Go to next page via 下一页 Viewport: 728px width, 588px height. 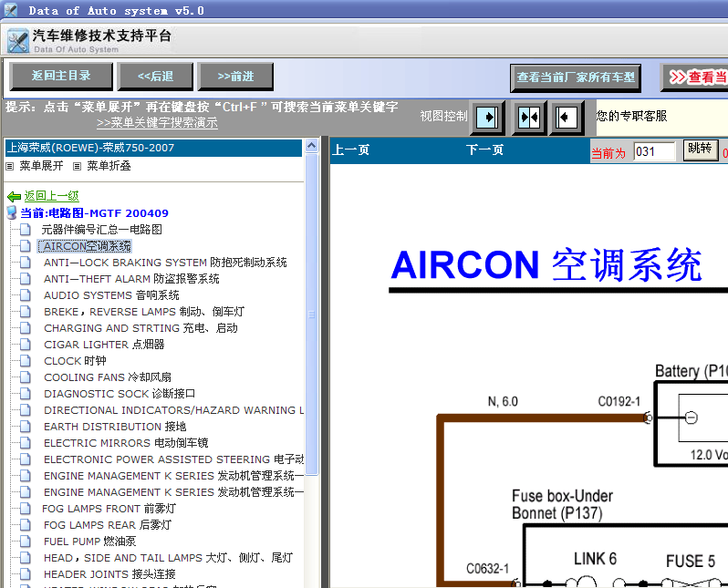click(x=484, y=150)
